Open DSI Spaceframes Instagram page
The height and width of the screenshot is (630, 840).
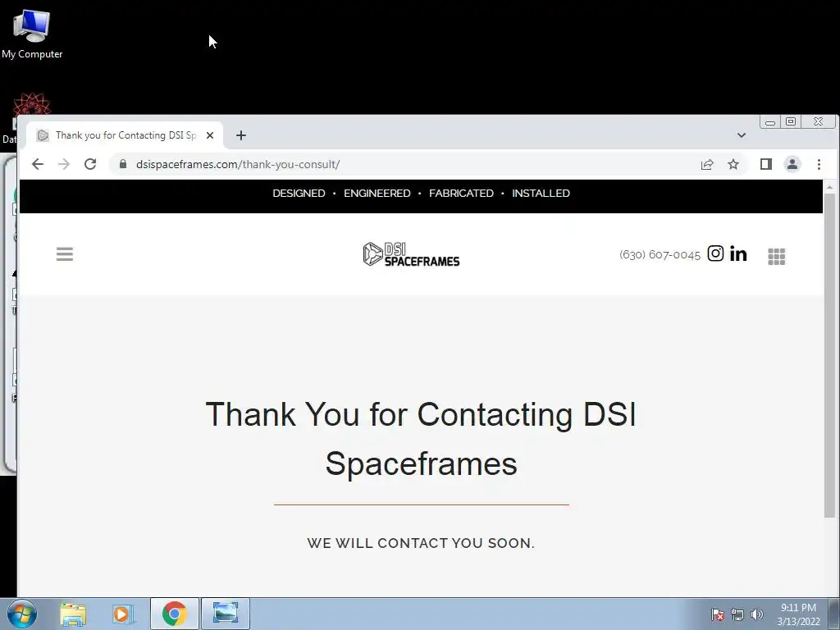pos(715,253)
